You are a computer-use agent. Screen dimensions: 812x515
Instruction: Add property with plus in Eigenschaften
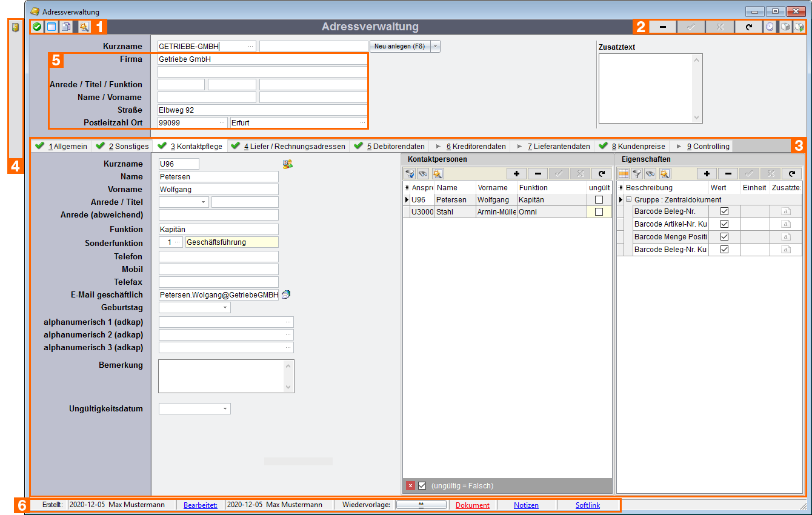coord(707,173)
